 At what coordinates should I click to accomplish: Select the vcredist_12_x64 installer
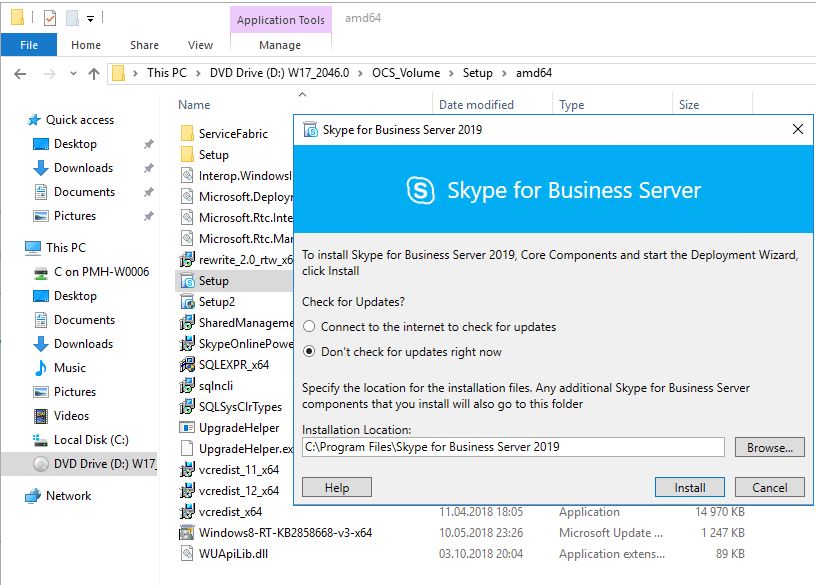(238, 490)
